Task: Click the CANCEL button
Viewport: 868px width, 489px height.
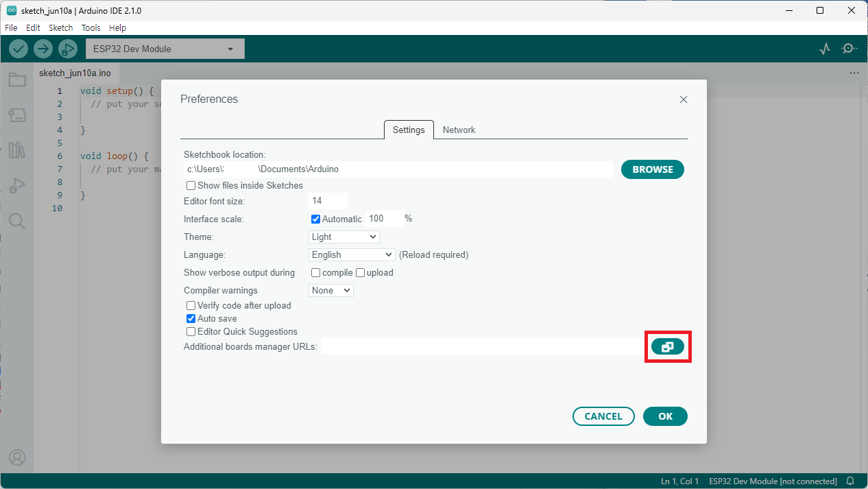Action: coord(603,416)
